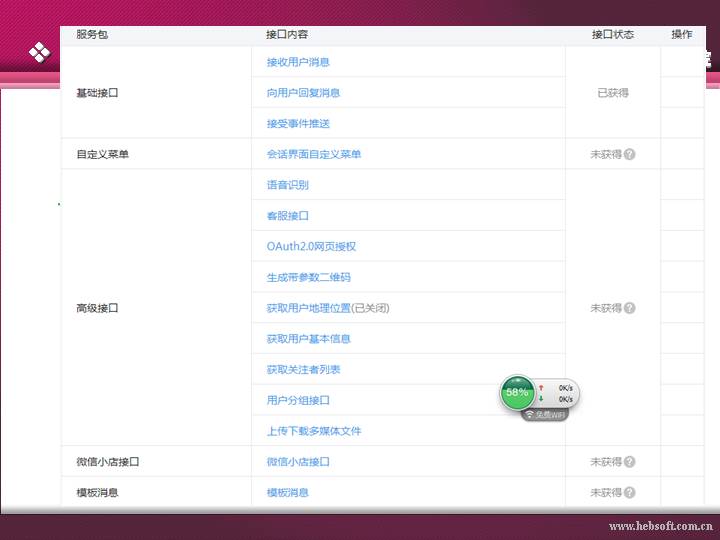Click the 接口状态 column header
Viewport: 720px width, 540px height.
tap(612, 34)
